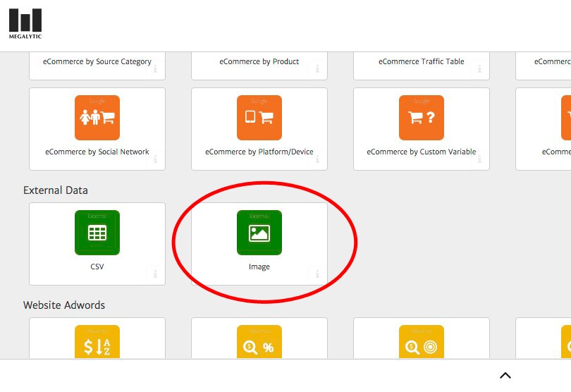The height and width of the screenshot is (392, 571).
Task: Select the eCommerce by Social Network widget icon
Action: 97,118
